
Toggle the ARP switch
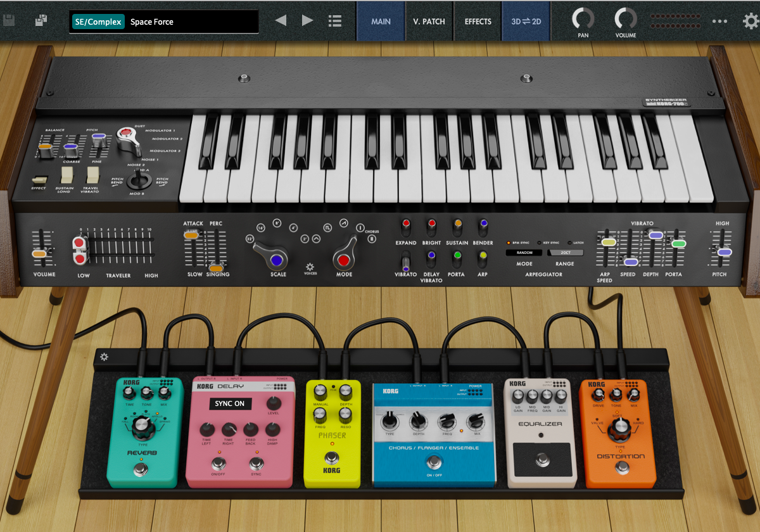coord(483,260)
